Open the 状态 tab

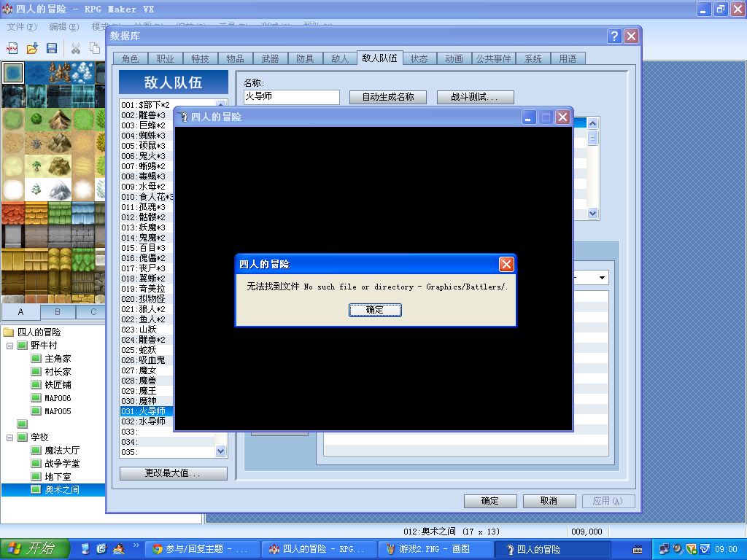[x=419, y=58]
